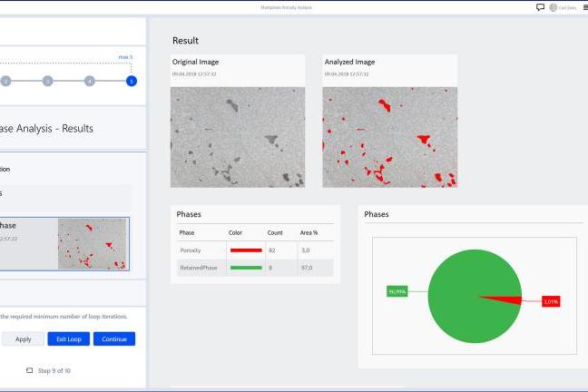Click the red 3,01% pie chart label
The width and height of the screenshot is (588, 392).
coord(551,301)
